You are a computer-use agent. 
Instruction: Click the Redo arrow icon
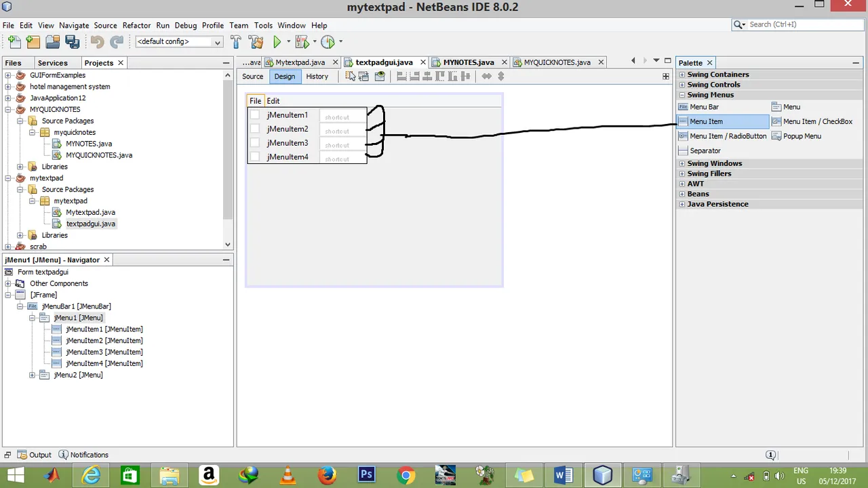click(117, 42)
